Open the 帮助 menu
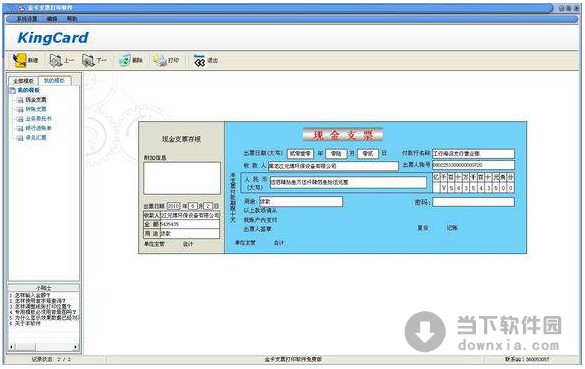This screenshot has height=369, width=585. pos(72,19)
